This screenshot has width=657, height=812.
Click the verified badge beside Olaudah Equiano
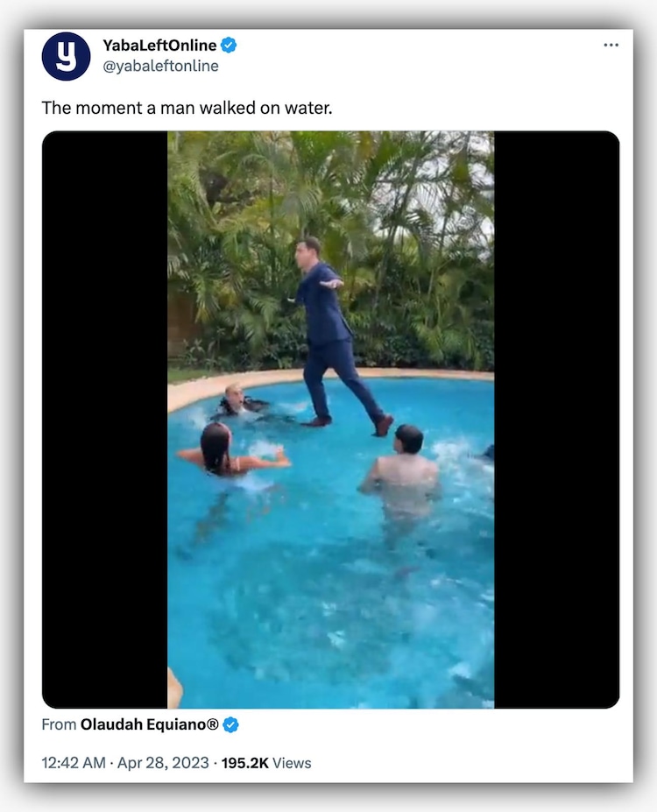(231, 724)
